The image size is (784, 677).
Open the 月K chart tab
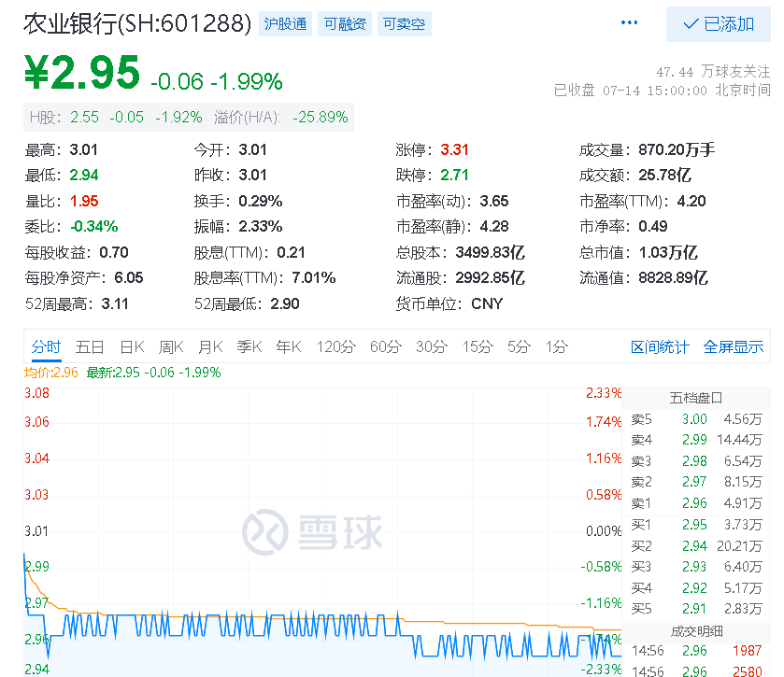point(210,346)
